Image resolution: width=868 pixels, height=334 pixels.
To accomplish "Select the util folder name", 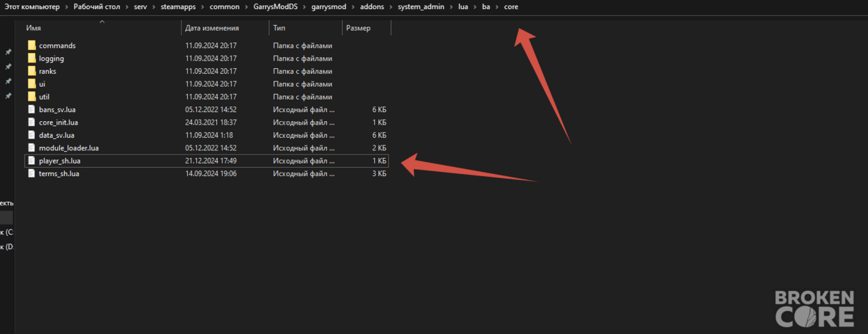I will (x=45, y=97).
